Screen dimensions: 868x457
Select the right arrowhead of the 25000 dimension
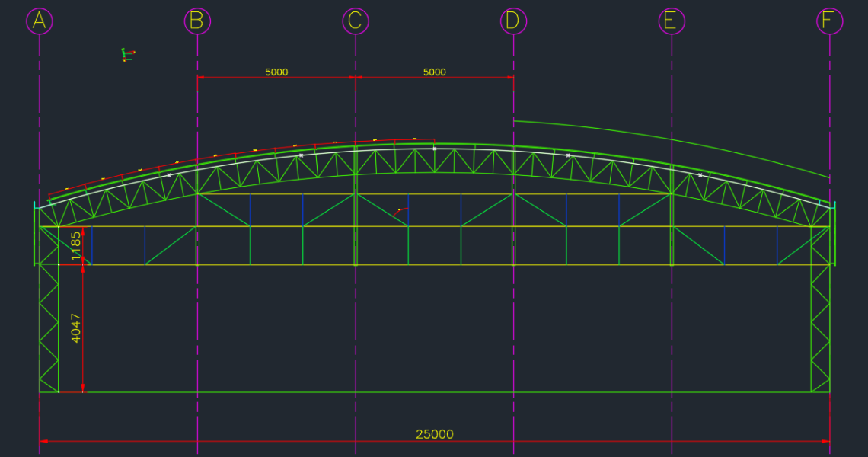[x=825, y=440]
